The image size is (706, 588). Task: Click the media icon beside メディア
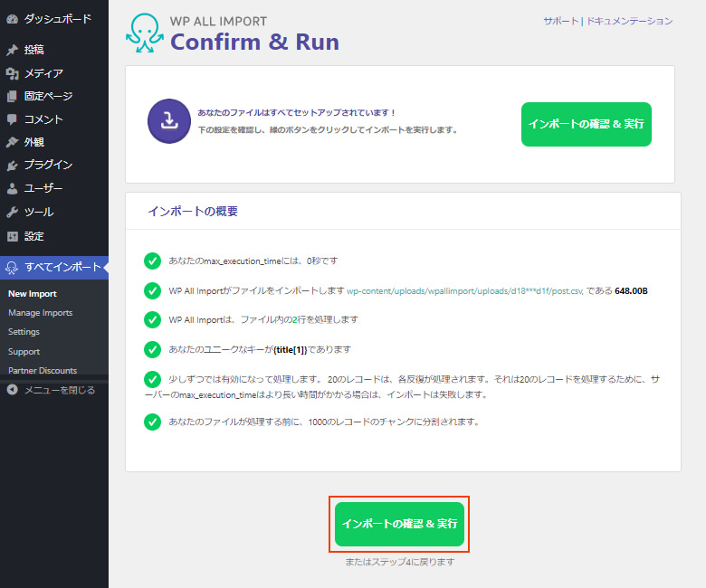[12, 73]
